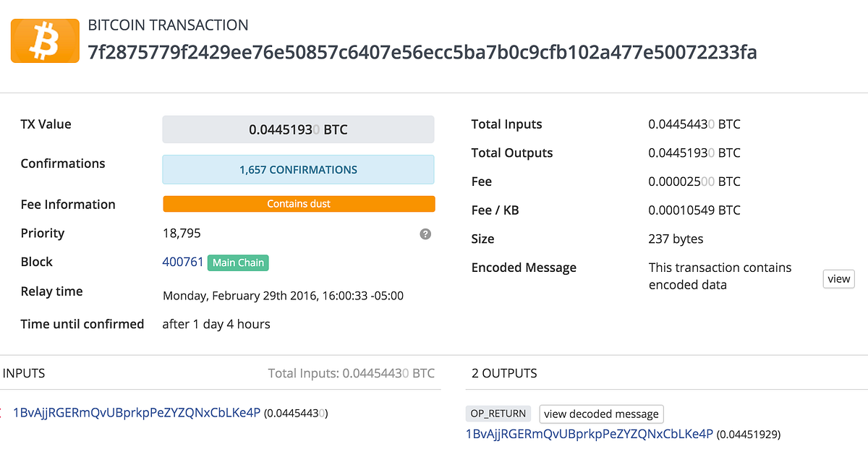
Task: Click the Total Outputs value 0.04451930 BTC
Action: 694,153
